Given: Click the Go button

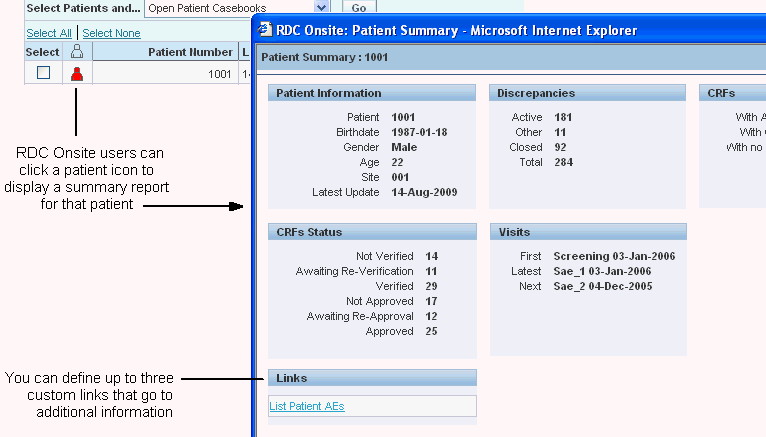Looking at the screenshot, I should (359, 8).
